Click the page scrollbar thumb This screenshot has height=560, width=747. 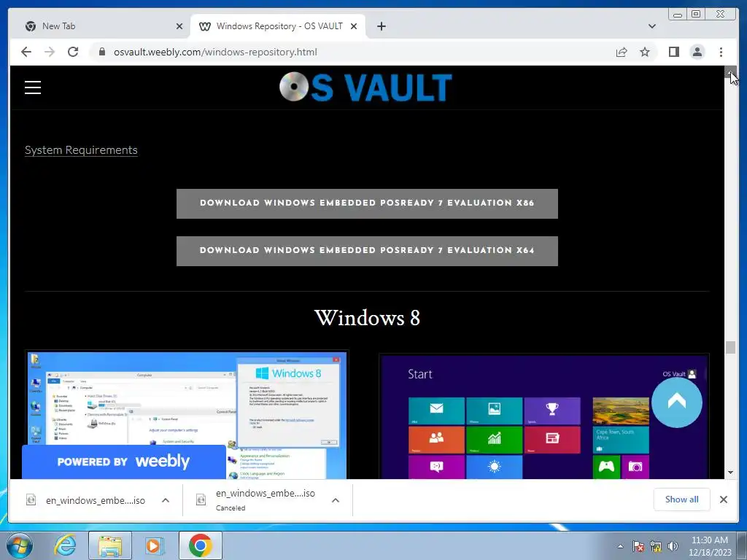(730, 347)
